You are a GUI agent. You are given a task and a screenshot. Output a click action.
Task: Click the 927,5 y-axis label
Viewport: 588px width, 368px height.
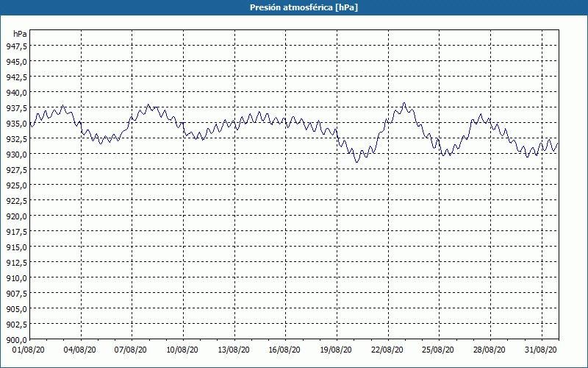coord(16,170)
